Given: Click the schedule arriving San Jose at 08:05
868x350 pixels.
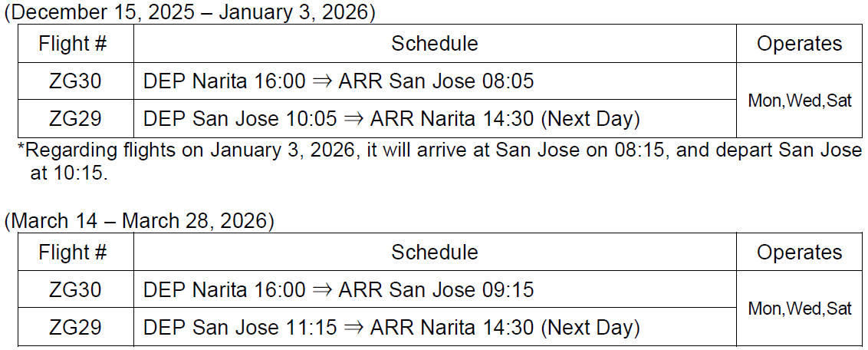Looking at the screenshot, I should (338, 81).
